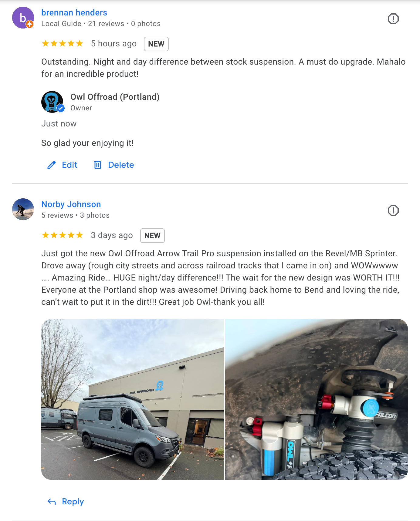
Task: Click the five-star rating on brennan's review
Action: (x=63, y=44)
